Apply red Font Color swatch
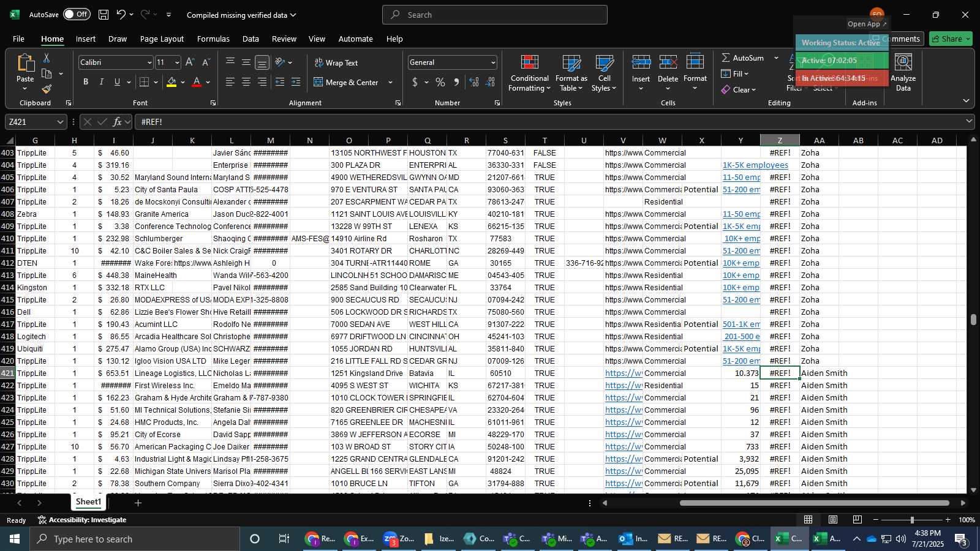 pyautogui.click(x=197, y=82)
